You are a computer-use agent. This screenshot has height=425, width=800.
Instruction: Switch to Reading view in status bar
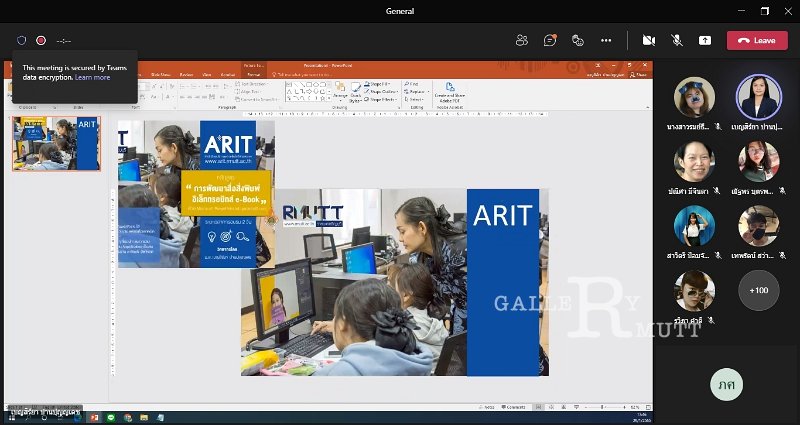(x=564, y=407)
